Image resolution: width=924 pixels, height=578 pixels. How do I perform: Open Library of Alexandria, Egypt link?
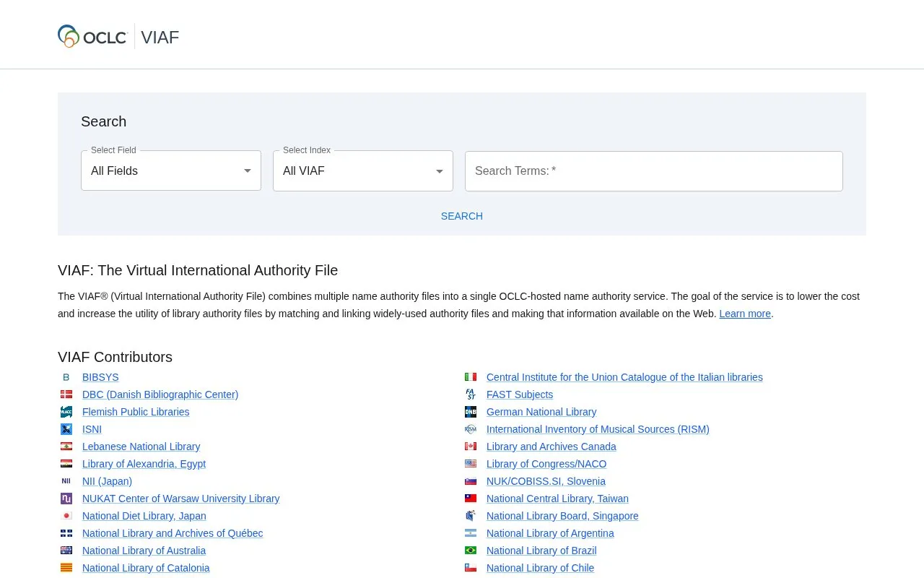click(x=144, y=464)
